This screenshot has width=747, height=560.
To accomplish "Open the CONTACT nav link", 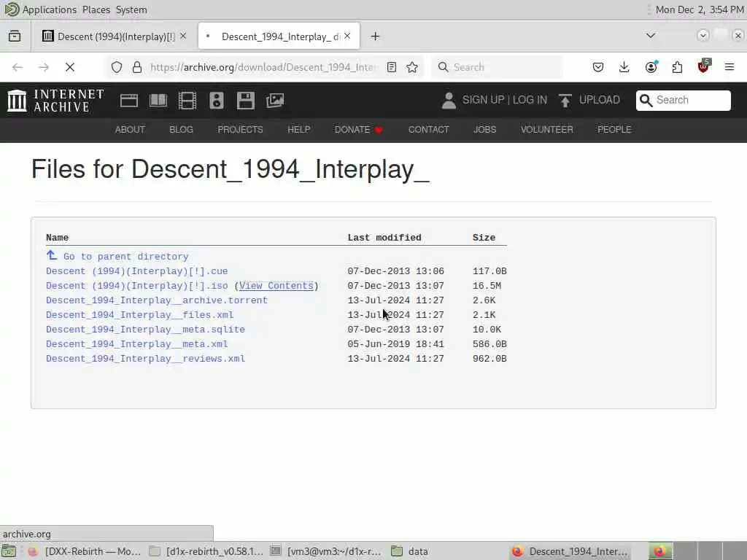I will click(428, 130).
